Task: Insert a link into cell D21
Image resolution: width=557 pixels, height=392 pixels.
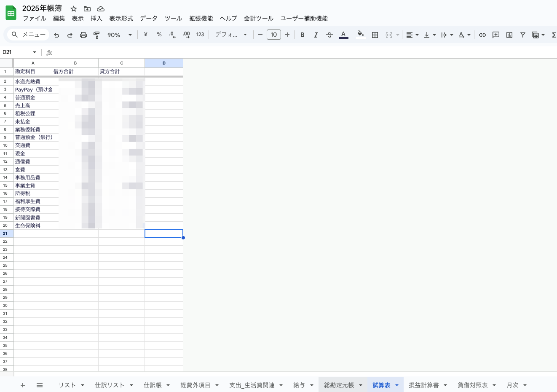Action: click(482, 35)
